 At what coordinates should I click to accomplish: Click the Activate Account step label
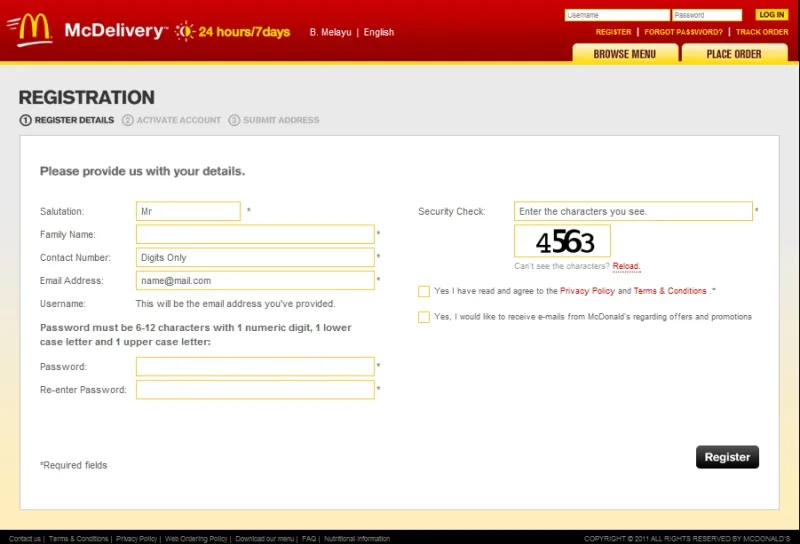coord(179,120)
